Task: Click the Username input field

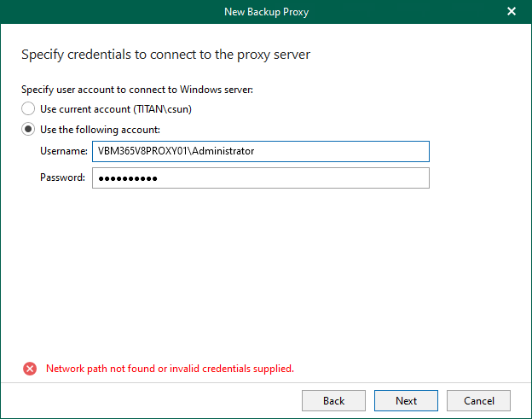Action: click(260, 151)
